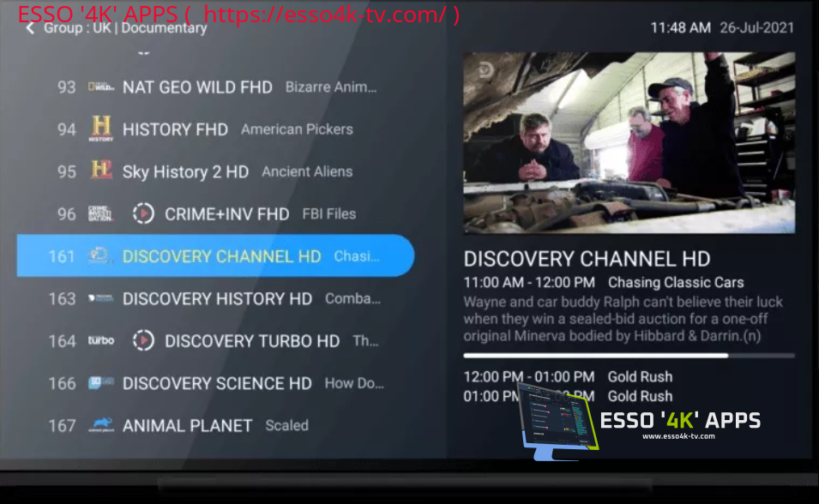This screenshot has height=504, width=819.
Task: Click the How Do... programme label
Action: click(354, 383)
